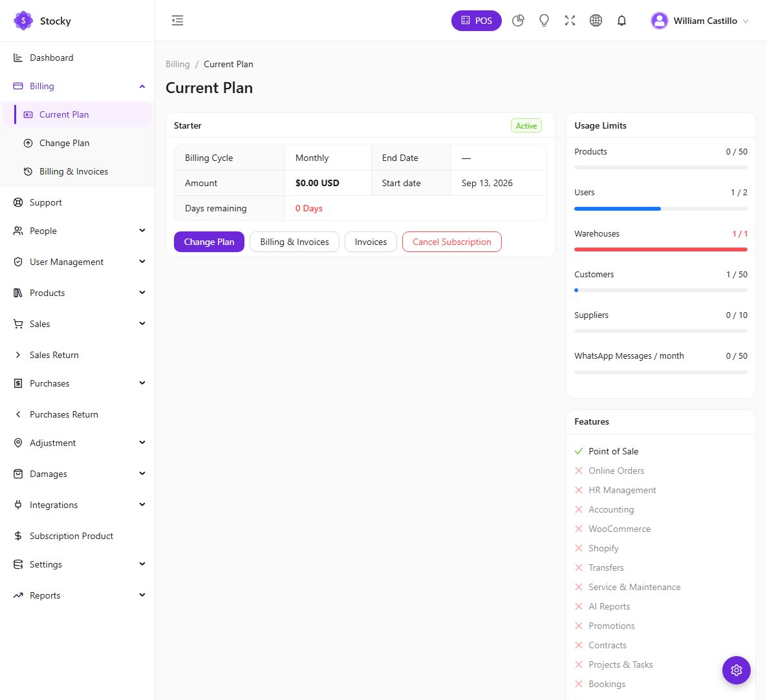The width and height of the screenshot is (776, 700).
Task: Collapse the Billing menu chevron
Action: coord(142,86)
